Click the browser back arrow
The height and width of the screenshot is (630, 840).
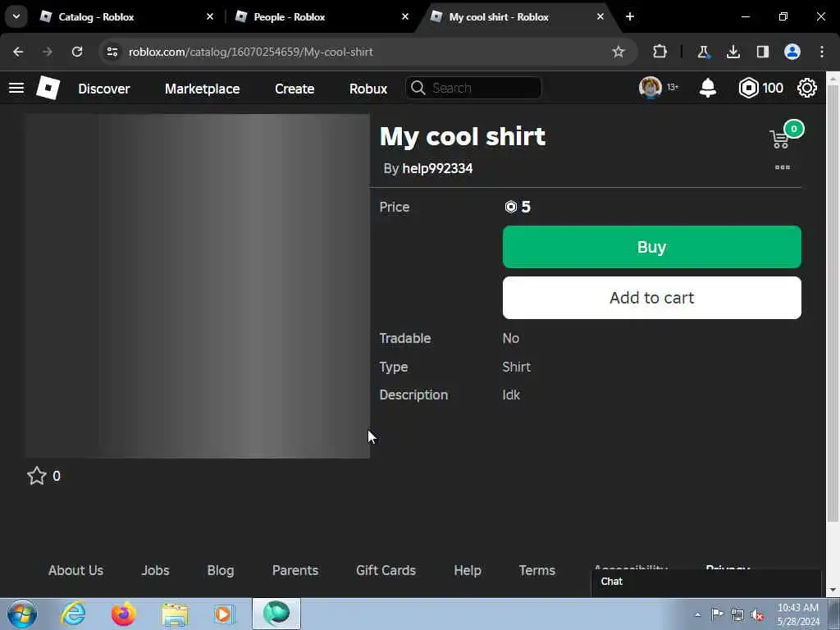18,52
